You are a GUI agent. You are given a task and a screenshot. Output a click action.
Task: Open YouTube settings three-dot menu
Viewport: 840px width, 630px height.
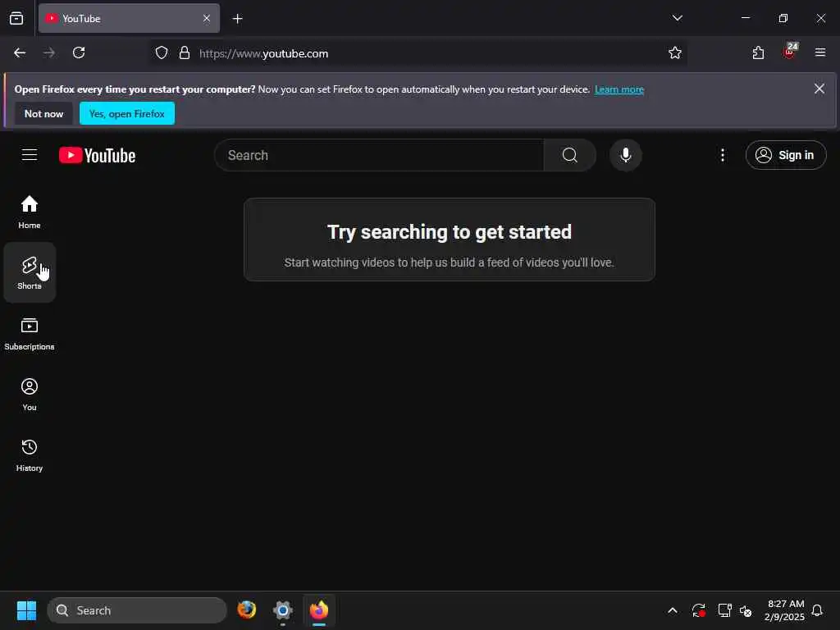722,155
